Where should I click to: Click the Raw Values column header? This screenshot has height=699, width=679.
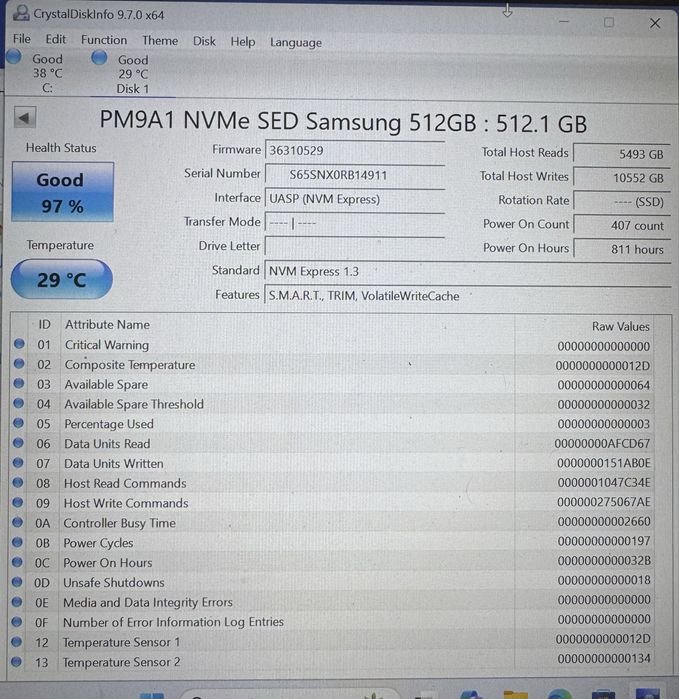[x=620, y=326]
